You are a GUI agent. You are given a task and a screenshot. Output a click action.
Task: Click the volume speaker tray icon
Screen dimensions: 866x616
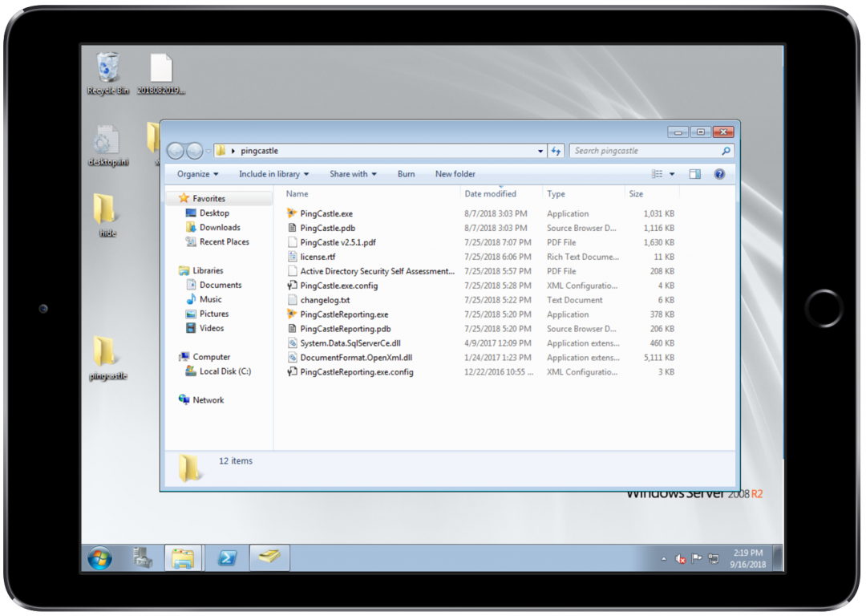681,558
